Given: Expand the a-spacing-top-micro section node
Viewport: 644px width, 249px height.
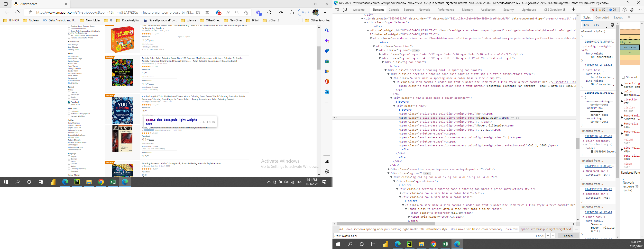Looking at the screenshot, I should tap(388, 169).
